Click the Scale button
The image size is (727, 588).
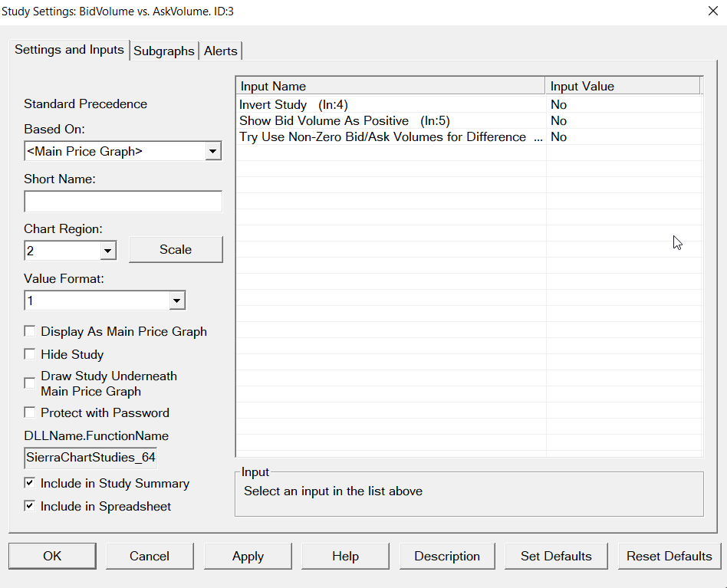click(176, 250)
